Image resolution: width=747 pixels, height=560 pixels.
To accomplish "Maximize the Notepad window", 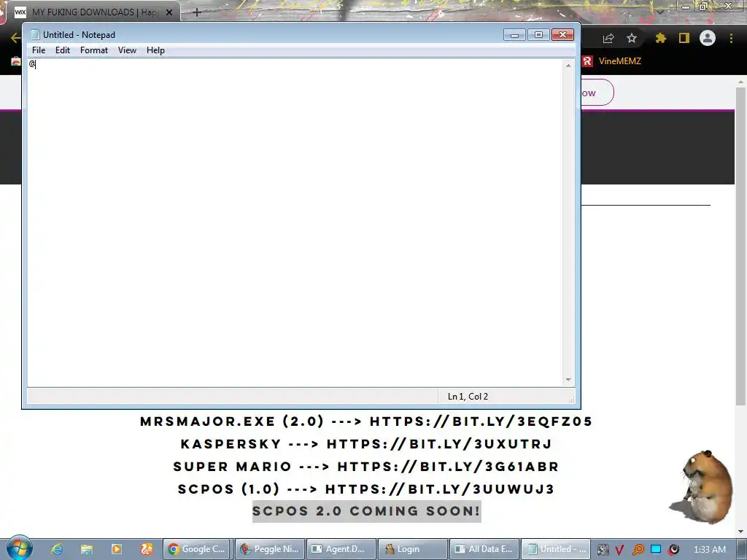I will 538,35.
